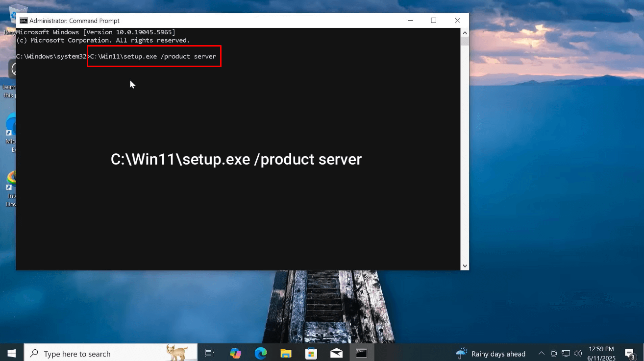Open volume control from speaker tray icon
The height and width of the screenshot is (361, 644).
coord(578,353)
